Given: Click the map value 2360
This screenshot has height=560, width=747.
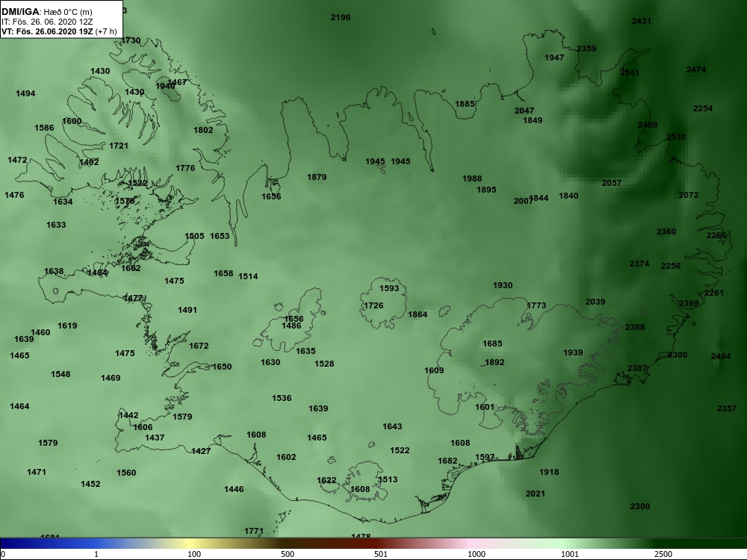Looking at the screenshot, I should pos(666,231).
